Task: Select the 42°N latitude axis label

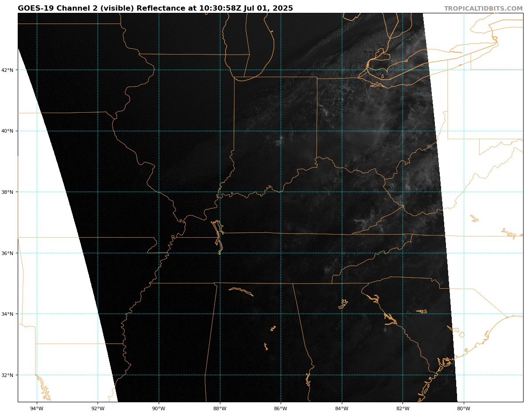Action: [x=8, y=70]
